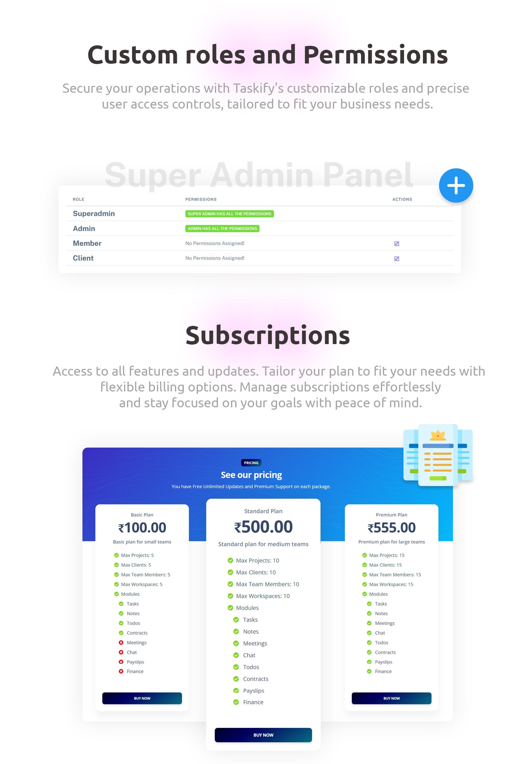Click the green ADMIN HAS ALL PERMISSIONS badge
The width and height of the screenshot is (532, 764).
point(222,229)
